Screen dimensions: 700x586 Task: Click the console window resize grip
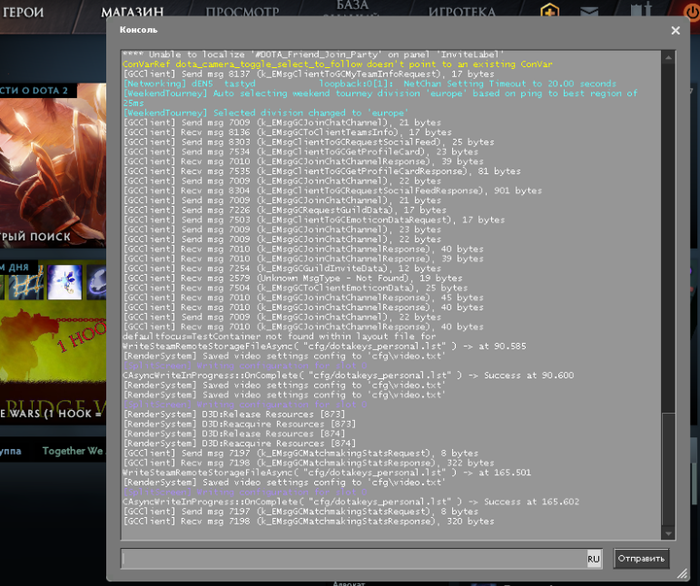(683, 574)
